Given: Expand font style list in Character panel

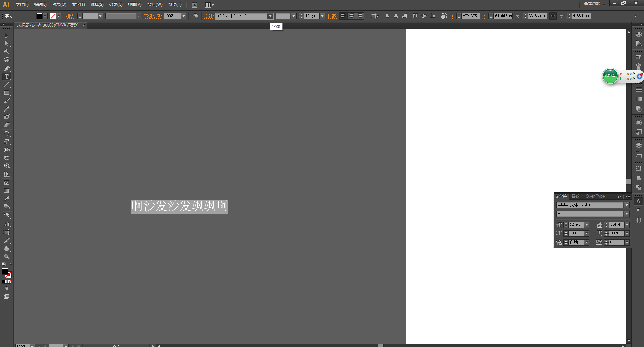Looking at the screenshot, I should pos(627,214).
